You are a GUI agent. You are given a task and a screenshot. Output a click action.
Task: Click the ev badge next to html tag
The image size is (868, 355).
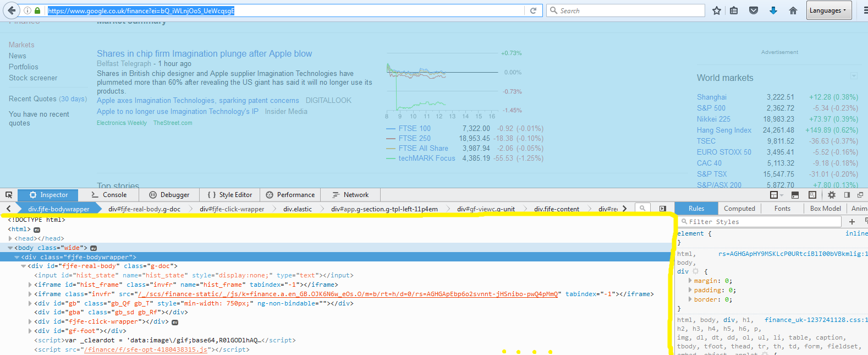(x=37, y=230)
